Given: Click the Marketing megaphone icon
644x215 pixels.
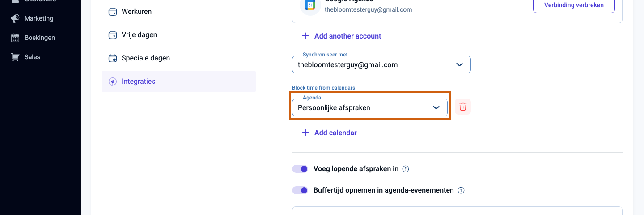Looking at the screenshot, I should (x=15, y=18).
